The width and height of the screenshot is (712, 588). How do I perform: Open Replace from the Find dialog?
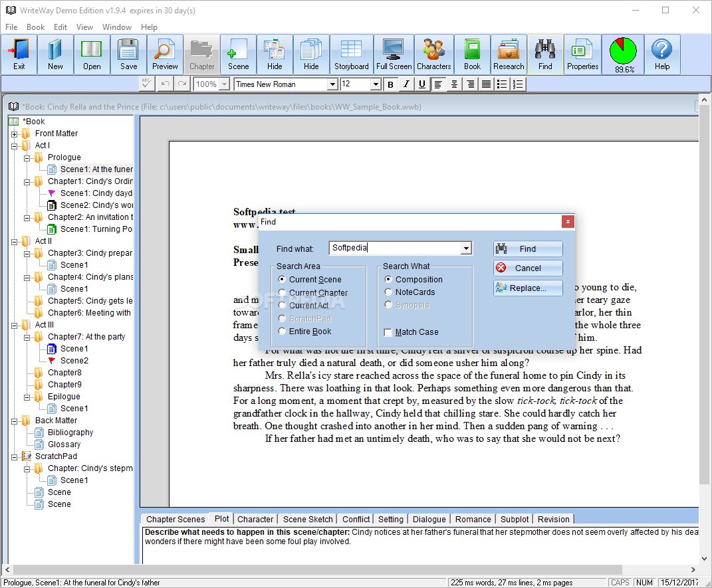tap(528, 288)
